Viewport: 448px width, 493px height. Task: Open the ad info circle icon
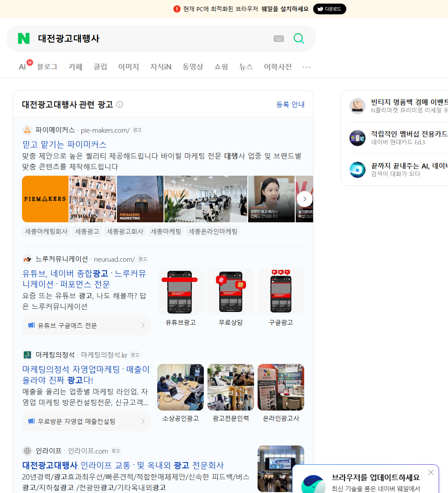(120, 104)
